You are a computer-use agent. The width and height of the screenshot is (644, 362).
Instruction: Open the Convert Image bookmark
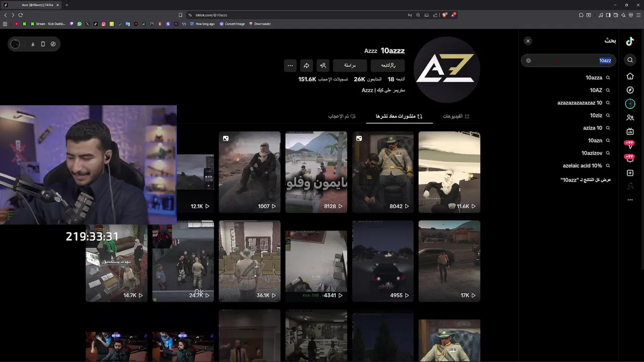click(232, 24)
